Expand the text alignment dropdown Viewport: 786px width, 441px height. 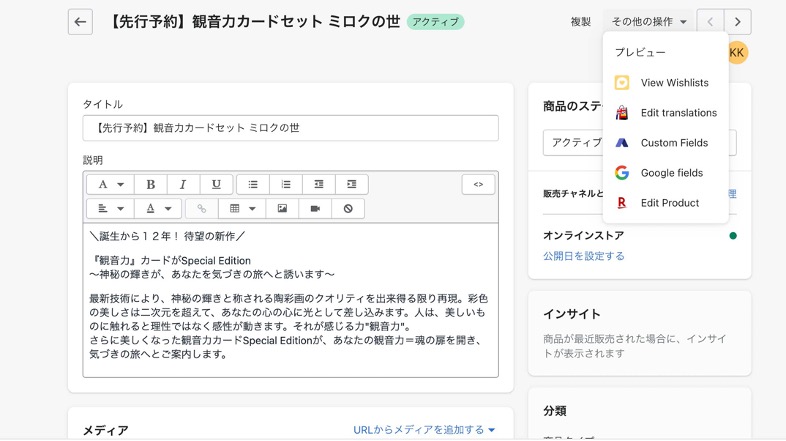(110, 209)
